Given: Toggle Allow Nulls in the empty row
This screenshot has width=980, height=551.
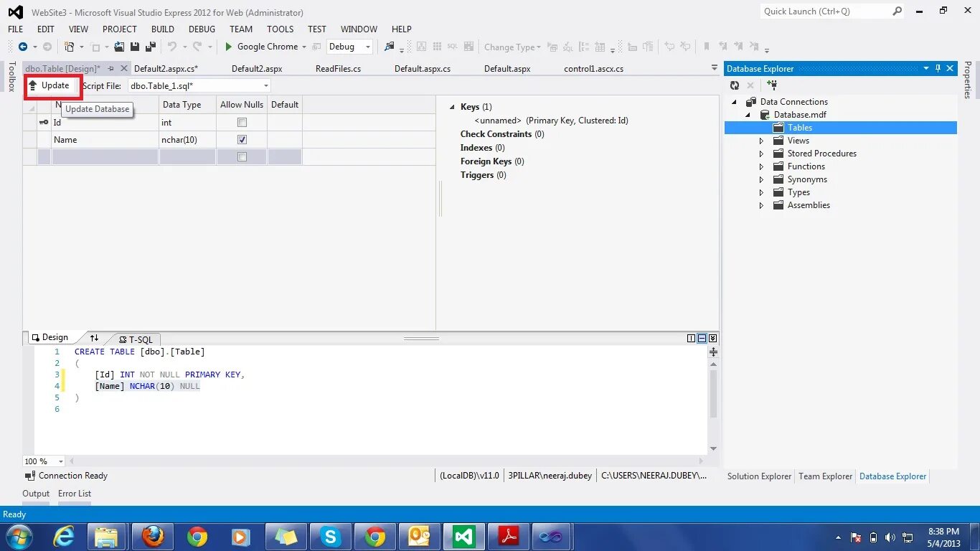Looking at the screenshot, I should (242, 157).
